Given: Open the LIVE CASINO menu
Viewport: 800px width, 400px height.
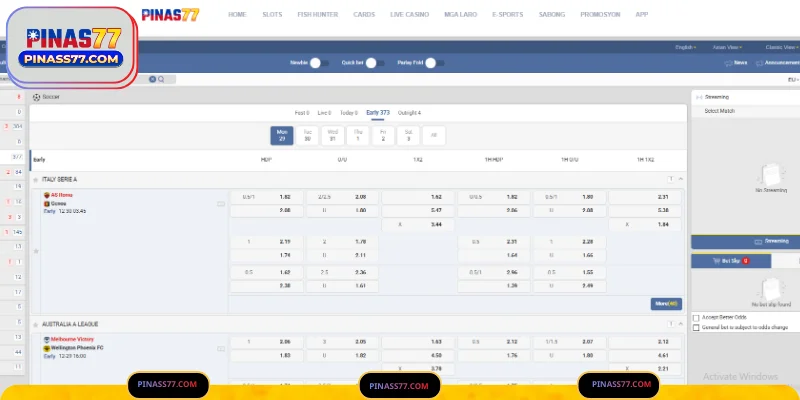Looking at the screenshot, I should pos(409,15).
